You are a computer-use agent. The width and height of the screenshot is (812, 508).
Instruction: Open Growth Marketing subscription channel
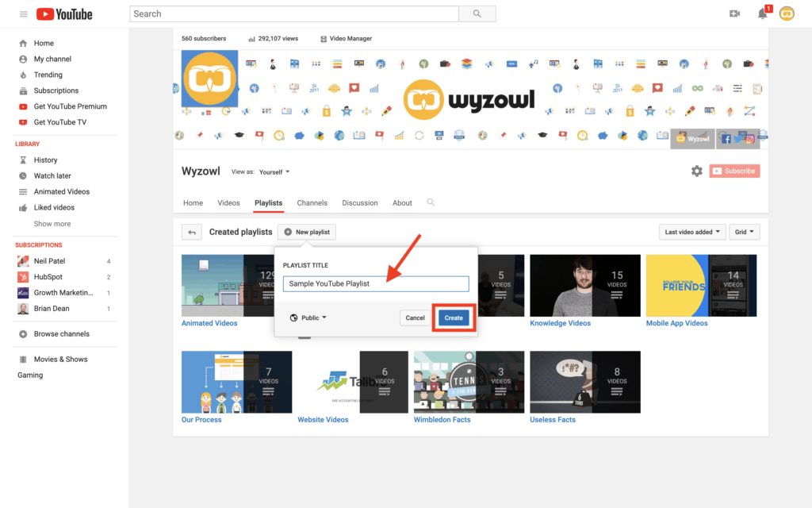pos(63,293)
